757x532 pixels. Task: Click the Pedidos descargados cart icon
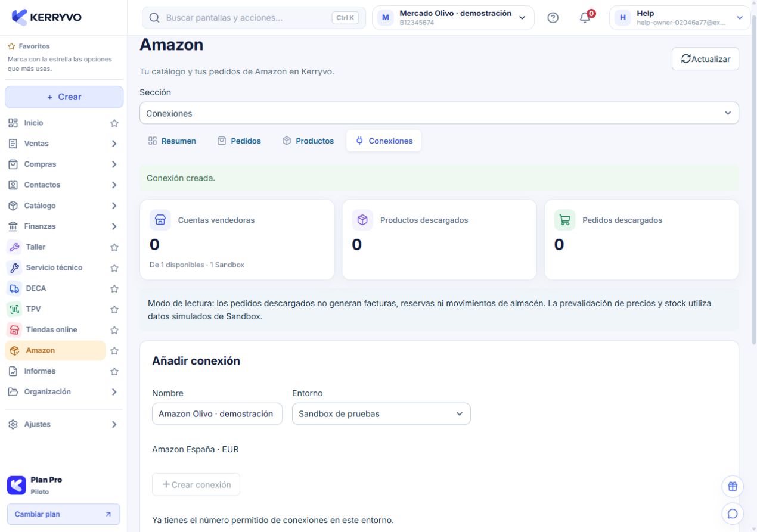click(564, 220)
